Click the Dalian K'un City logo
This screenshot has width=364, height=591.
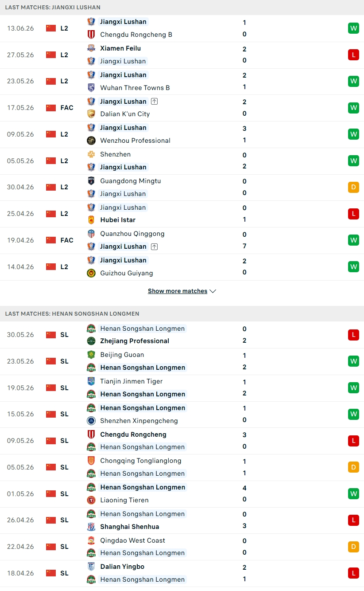(91, 114)
